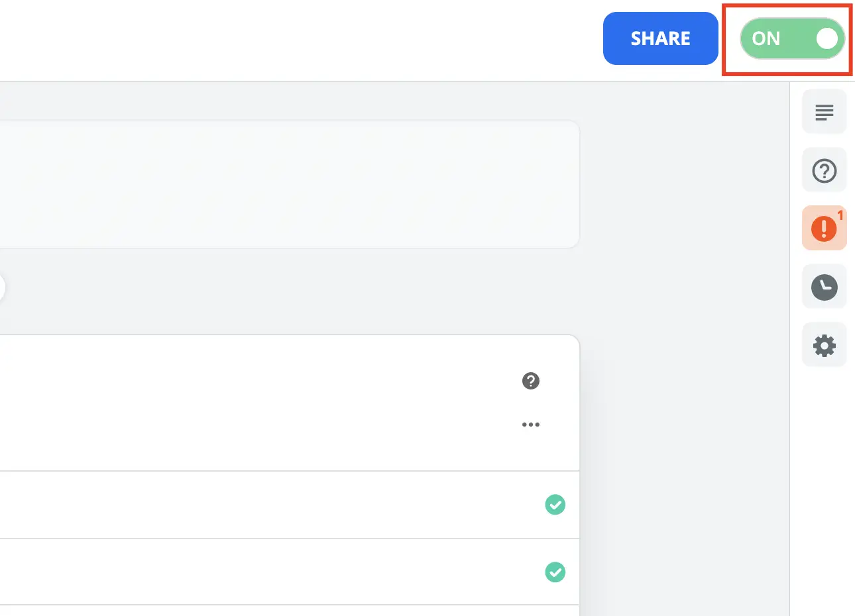Show the orange error alert icon
The height and width of the screenshot is (616, 855).
823,229
